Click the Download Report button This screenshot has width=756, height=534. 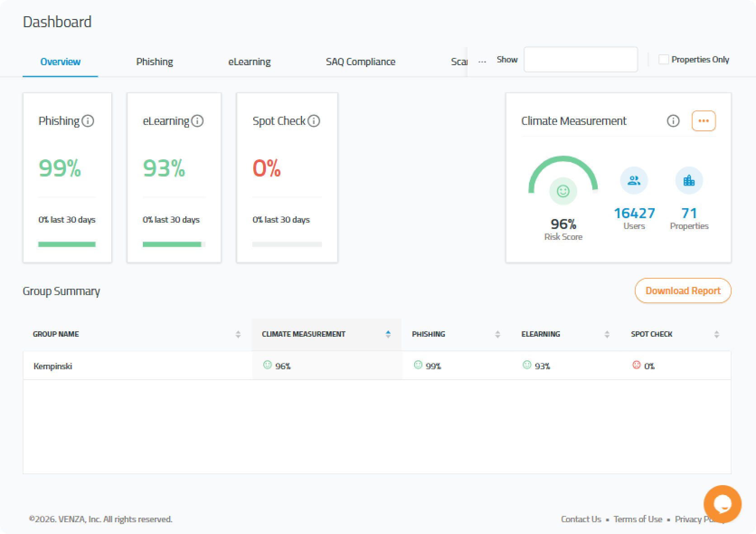683,291
